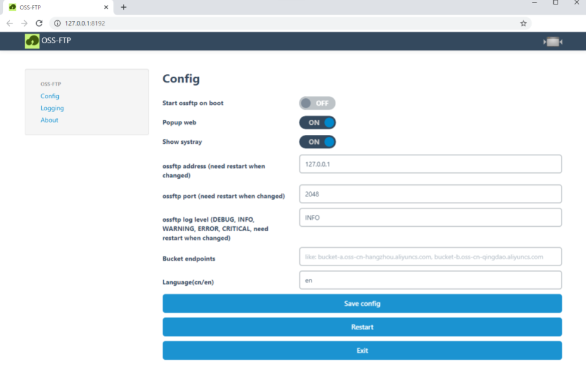This screenshot has width=588, height=389.
Task: Select the OSS-FTP browser tab
Action: [x=58, y=7]
